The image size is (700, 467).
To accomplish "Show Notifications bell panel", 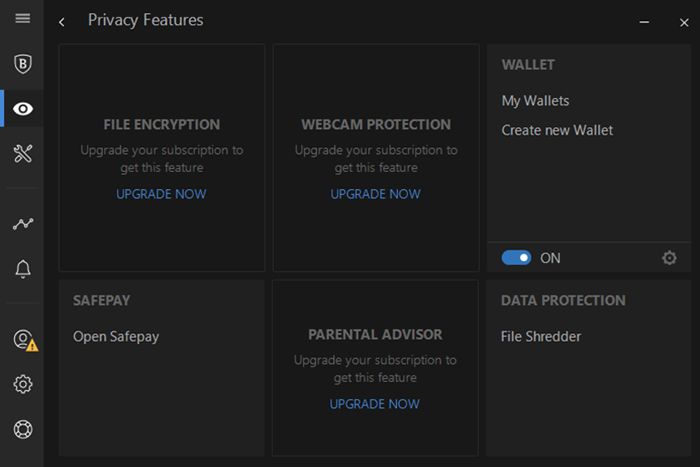I will (x=22, y=268).
